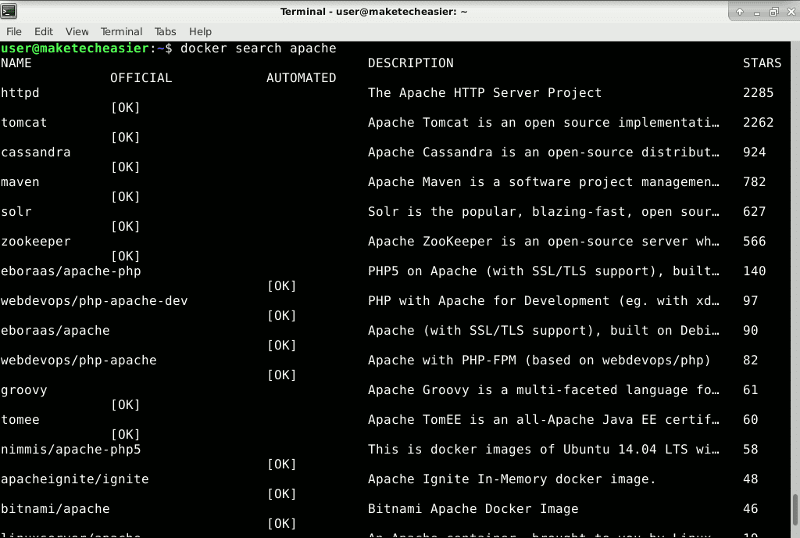Click the 627 stars value
Image resolution: width=800 pixels, height=538 pixels.
[754, 212]
